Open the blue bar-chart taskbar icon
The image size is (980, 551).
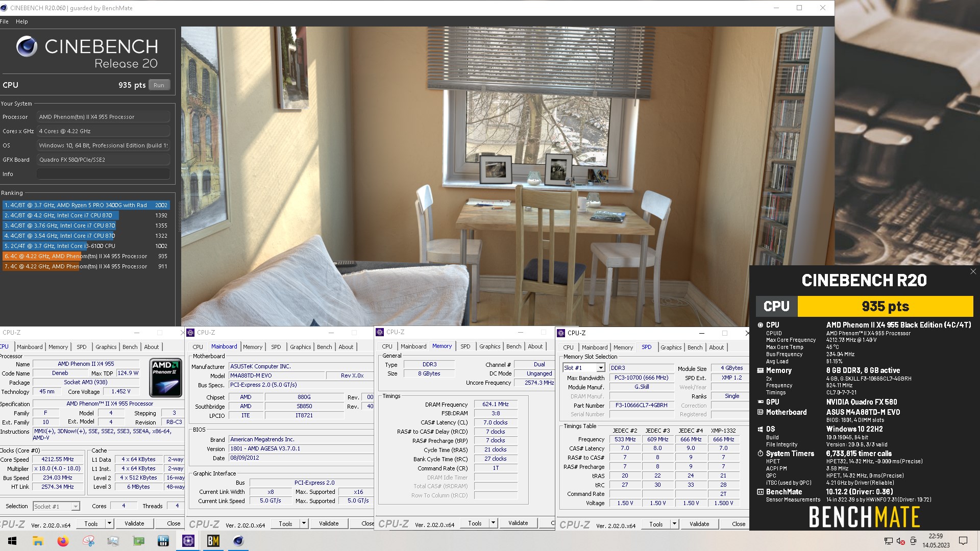click(x=163, y=541)
